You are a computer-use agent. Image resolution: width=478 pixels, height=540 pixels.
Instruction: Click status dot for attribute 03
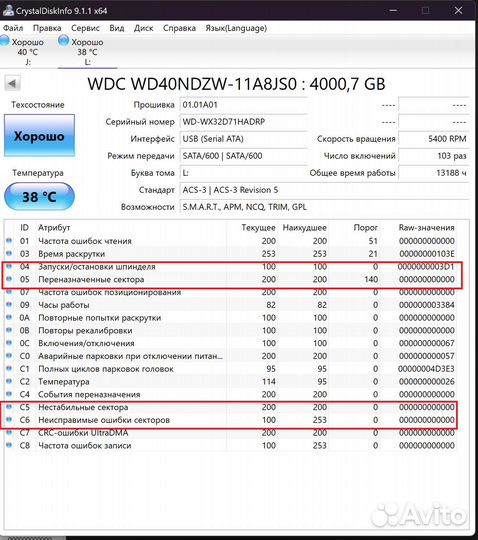9,253
